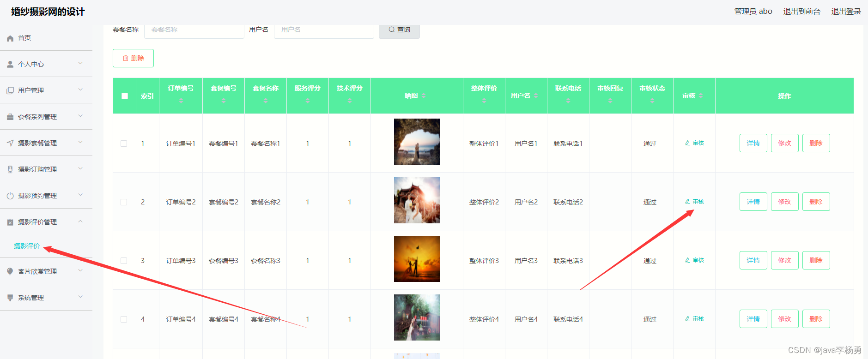This screenshot has height=359, width=868.
Task: Click 审核 link for 订单编号4 row
Action: (x=695, y=319)
